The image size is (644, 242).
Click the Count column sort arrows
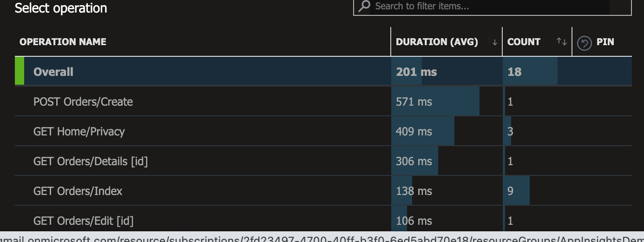[x=562, y=42]
